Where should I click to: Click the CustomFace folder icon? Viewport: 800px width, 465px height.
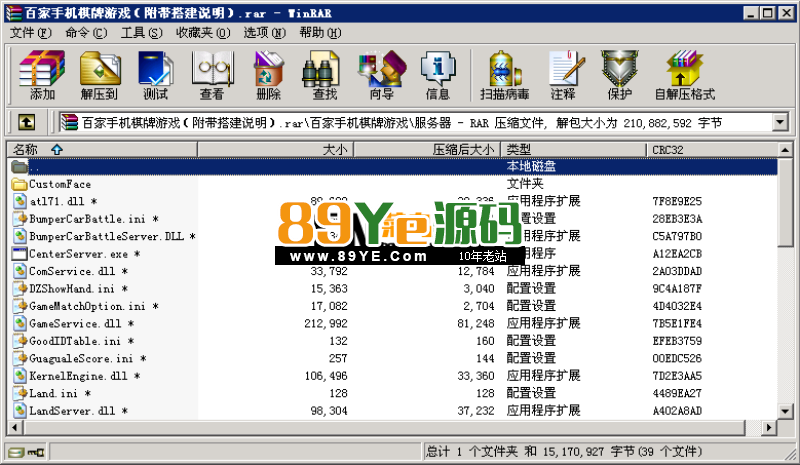point(19,184)
